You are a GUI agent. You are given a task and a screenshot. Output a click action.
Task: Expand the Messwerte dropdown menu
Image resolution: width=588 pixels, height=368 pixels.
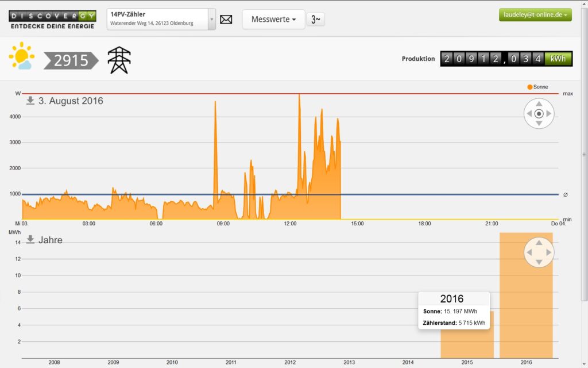pyautogui.click(x=273, y=20)
